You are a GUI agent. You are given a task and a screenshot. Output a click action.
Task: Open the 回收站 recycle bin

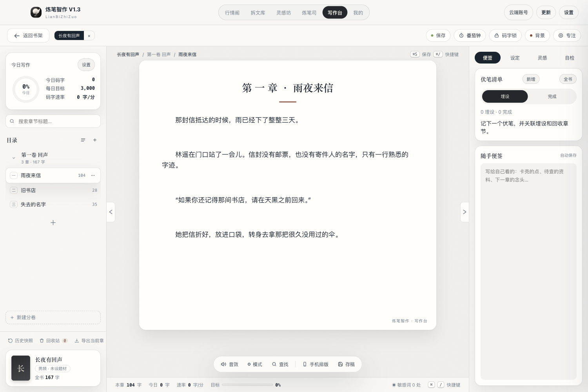[x=54, y=341]
